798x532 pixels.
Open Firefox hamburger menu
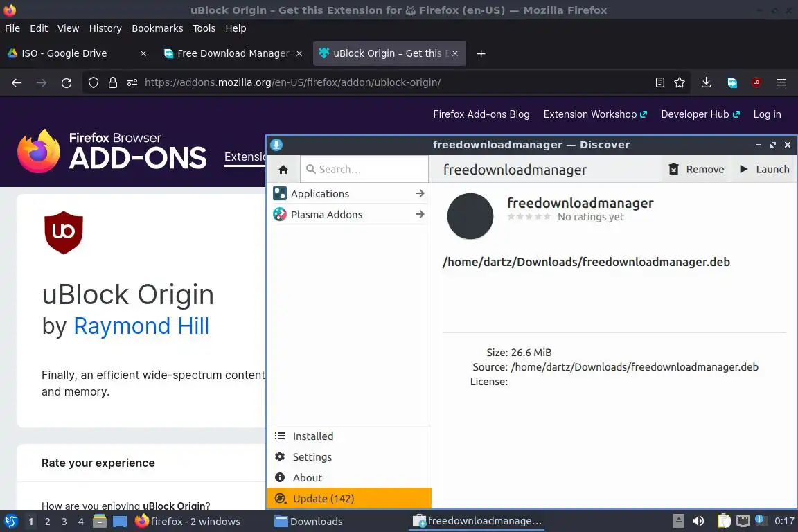(781, 82)
